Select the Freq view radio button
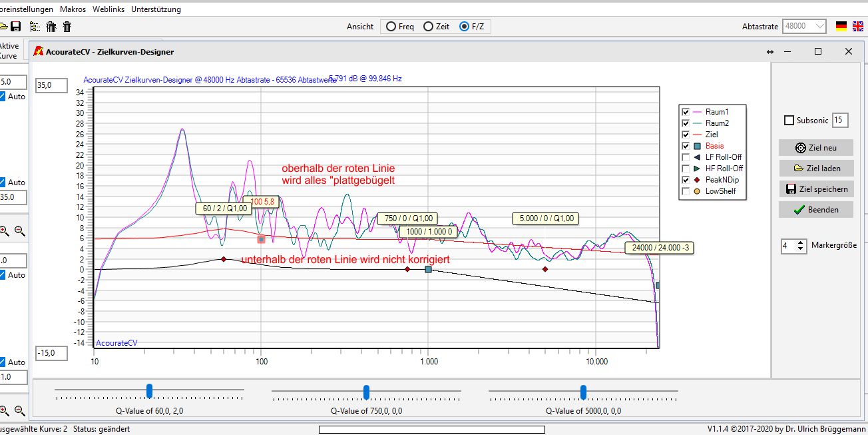The width and height of the screenshot is (868, 435). coord(390,27)
